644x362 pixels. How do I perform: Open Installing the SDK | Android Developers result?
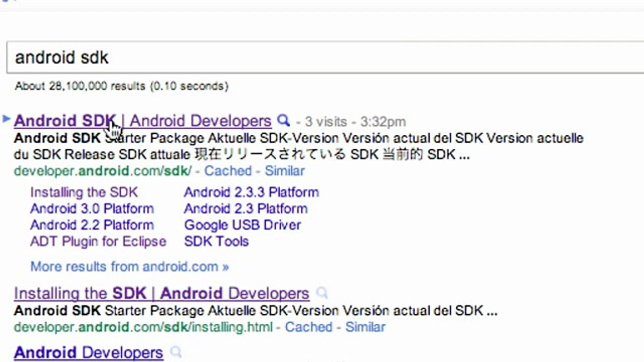(162, 293)
